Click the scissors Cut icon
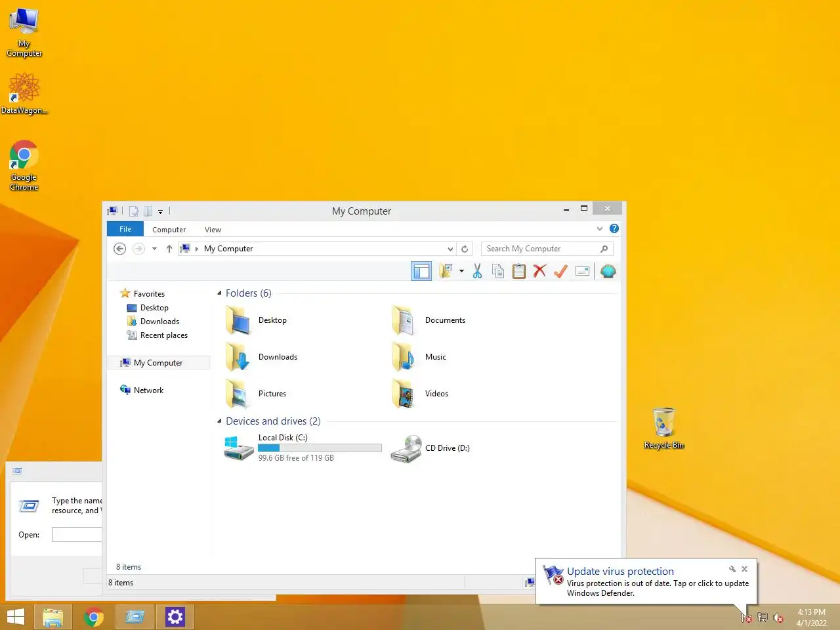This screenshot has width=840, height=630. pyautogui.click(x=477, y=271)
